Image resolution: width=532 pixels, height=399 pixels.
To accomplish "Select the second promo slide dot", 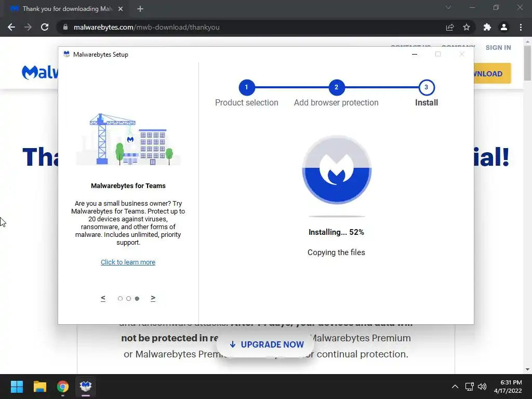I will (x=129, y=299).
